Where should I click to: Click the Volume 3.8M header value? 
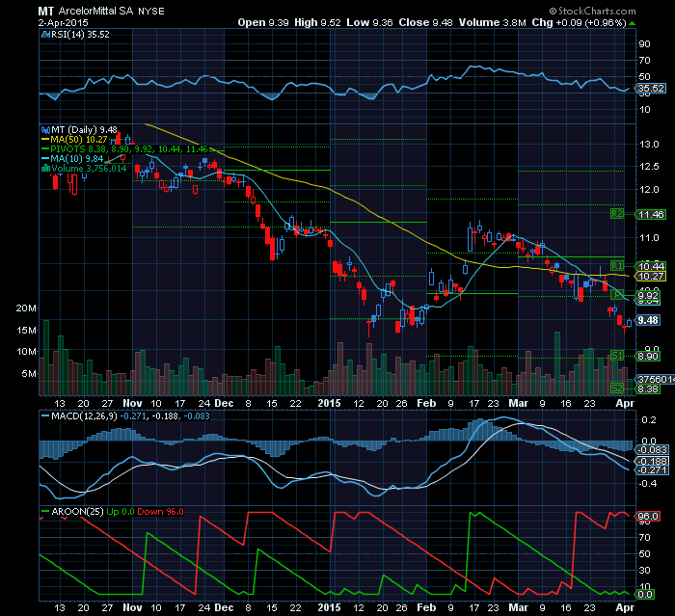tap(492, 22)
